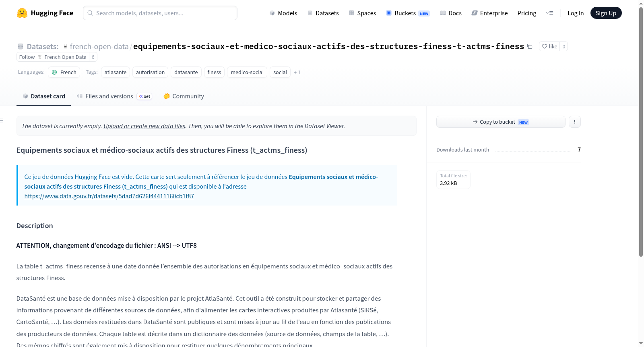Click the social tag
This screenshot has height=347, width=644.
[280, 72]
